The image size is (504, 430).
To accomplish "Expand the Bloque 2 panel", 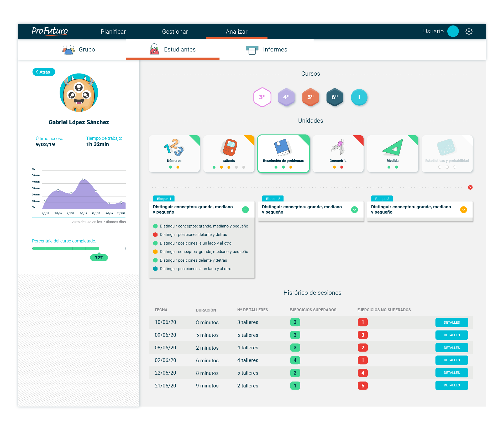I will pyautogui.click(x=354, y=210).
